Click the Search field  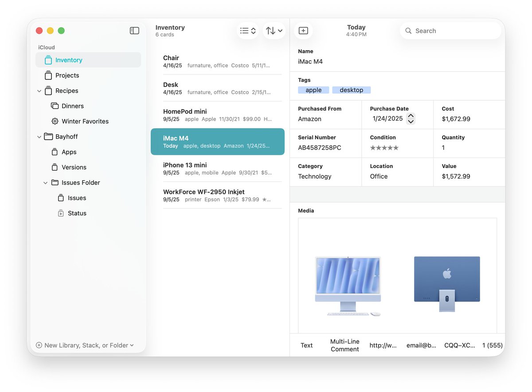tap(450, 31)
